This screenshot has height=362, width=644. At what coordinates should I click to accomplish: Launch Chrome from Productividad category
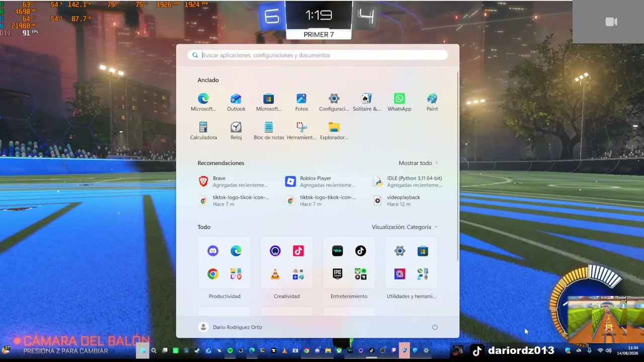213,274
